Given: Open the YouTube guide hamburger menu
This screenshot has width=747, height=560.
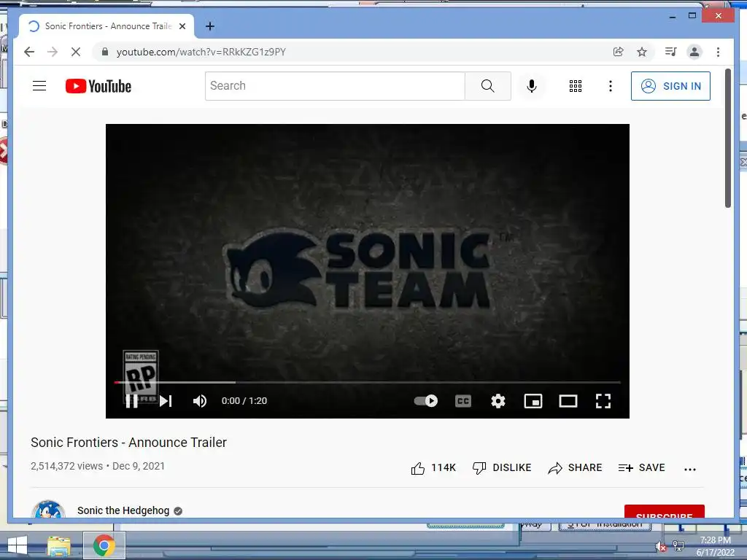Looking at the screenshot, I should pyautogui.click(x=39, y=86).
